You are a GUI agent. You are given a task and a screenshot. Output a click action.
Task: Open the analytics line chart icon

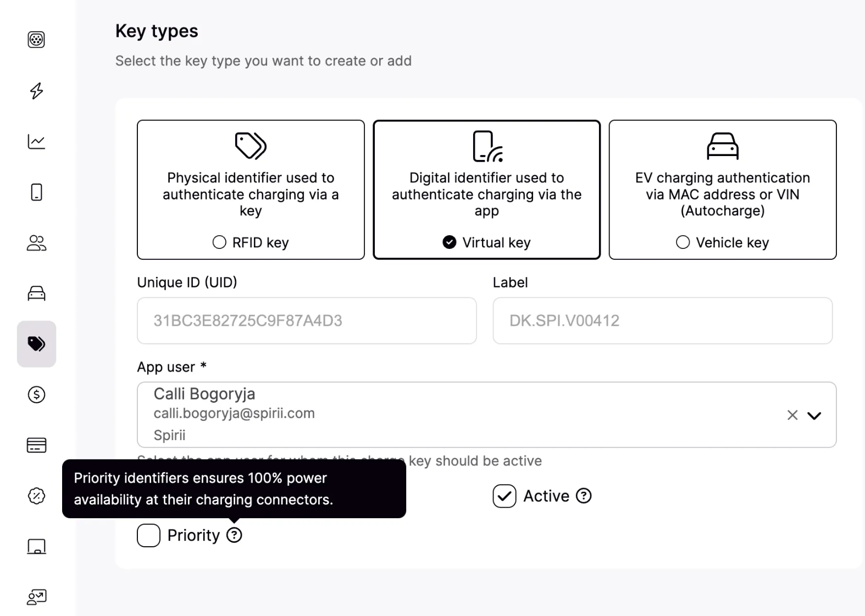click(x=36, y=142)
